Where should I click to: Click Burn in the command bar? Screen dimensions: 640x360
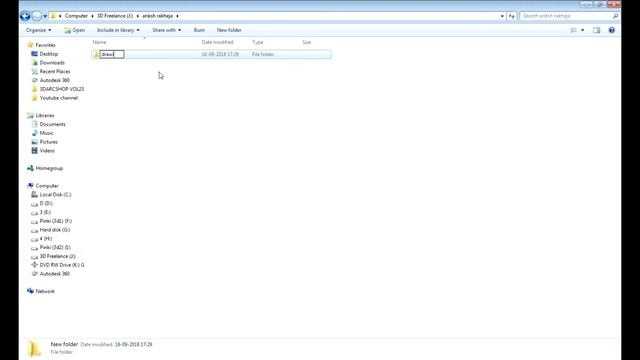(x=199, y=30)
